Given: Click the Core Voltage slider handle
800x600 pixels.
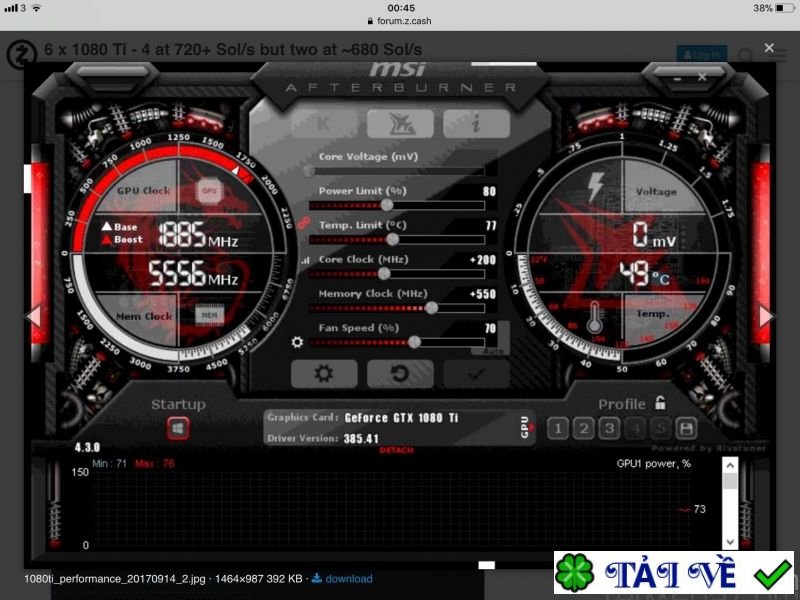Looking at the screenshot, I should 309,171.
